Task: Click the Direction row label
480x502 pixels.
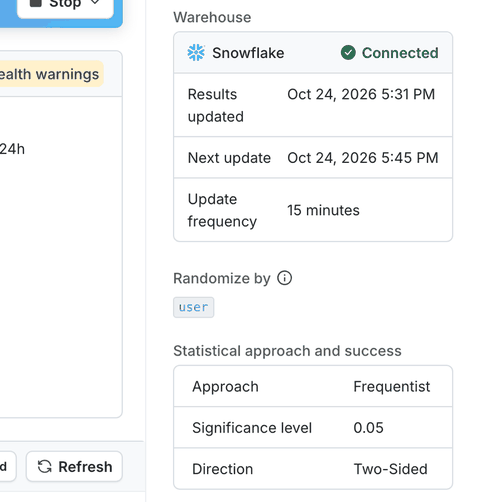Action: pos(223,469)
